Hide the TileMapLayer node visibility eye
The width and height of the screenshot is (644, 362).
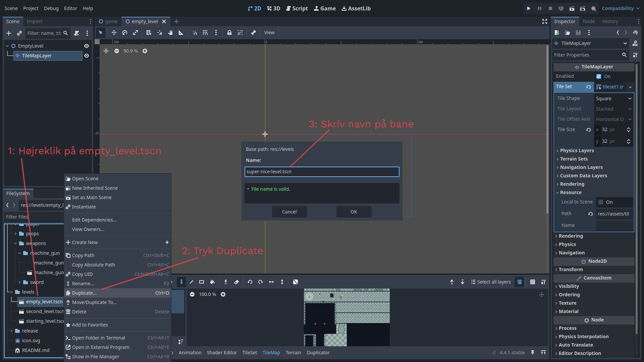click(x=87, y=56)
